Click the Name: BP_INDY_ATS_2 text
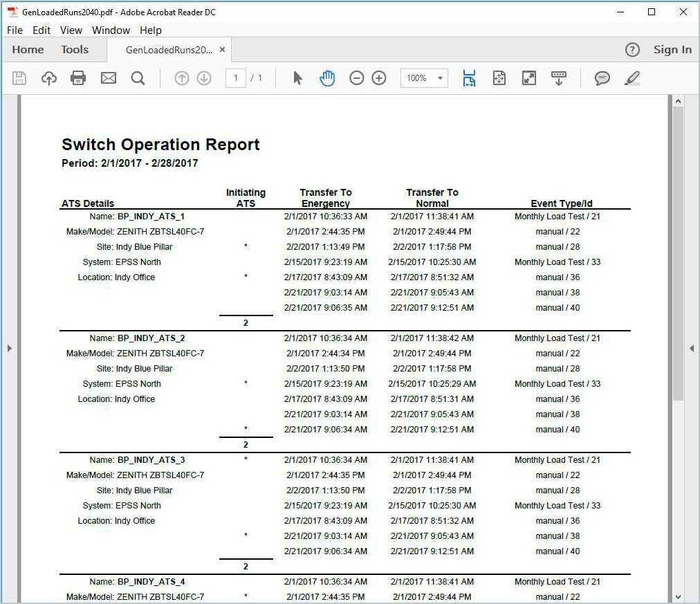700x604 pixels. coord(137,338)
